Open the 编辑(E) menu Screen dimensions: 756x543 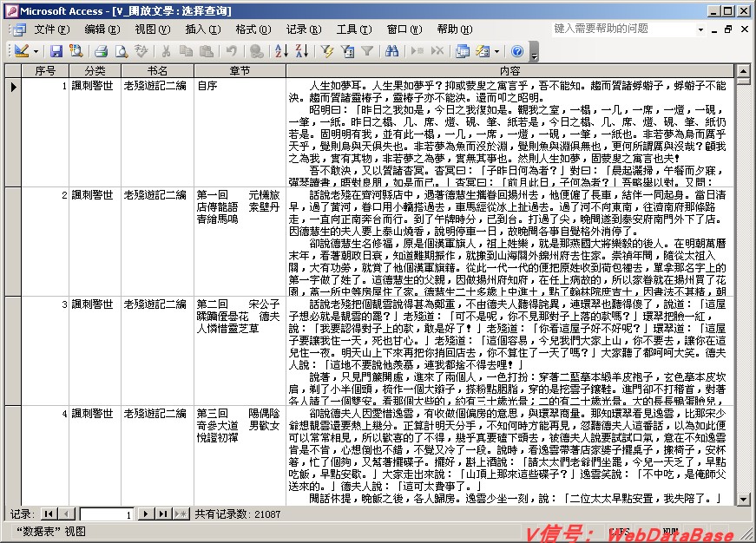pos(102,29)
